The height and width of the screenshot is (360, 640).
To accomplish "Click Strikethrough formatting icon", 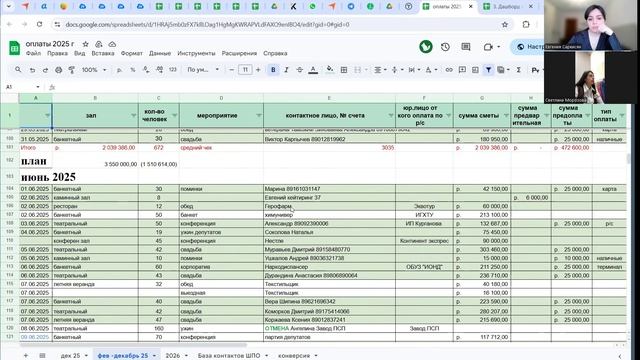I will click(x=300, y=70).
